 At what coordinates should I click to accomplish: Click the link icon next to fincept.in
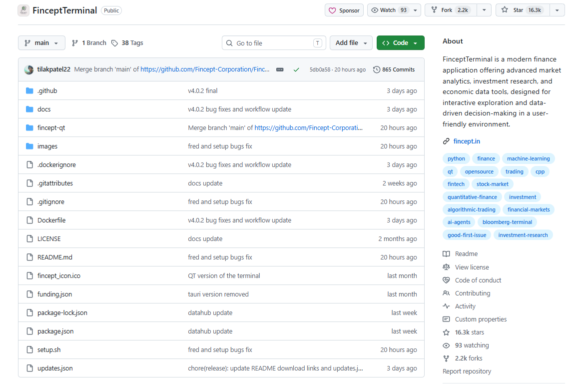pos(446,141)
